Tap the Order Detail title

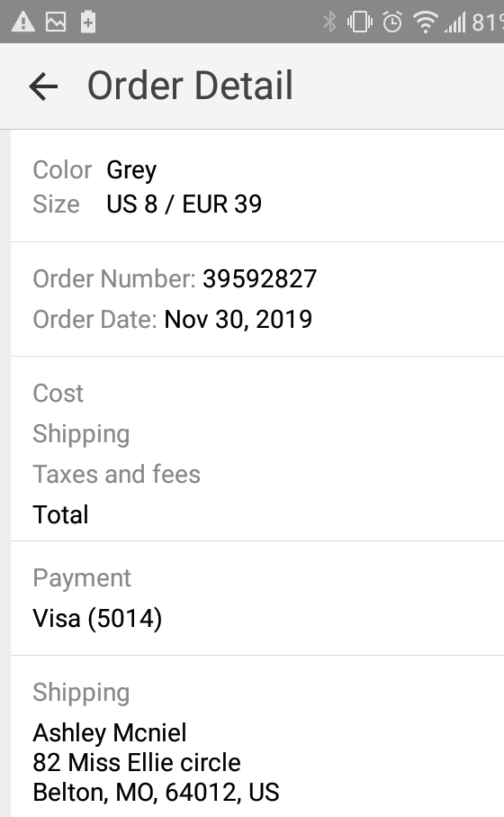point(190,86)
